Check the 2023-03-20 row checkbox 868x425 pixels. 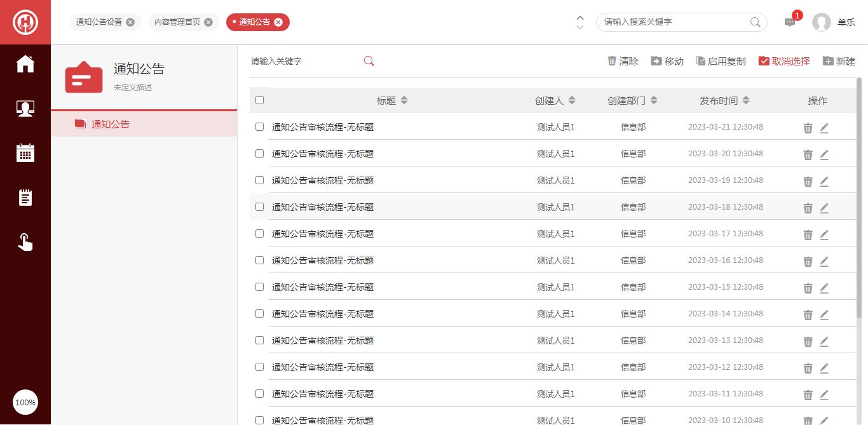click(259, 153)
